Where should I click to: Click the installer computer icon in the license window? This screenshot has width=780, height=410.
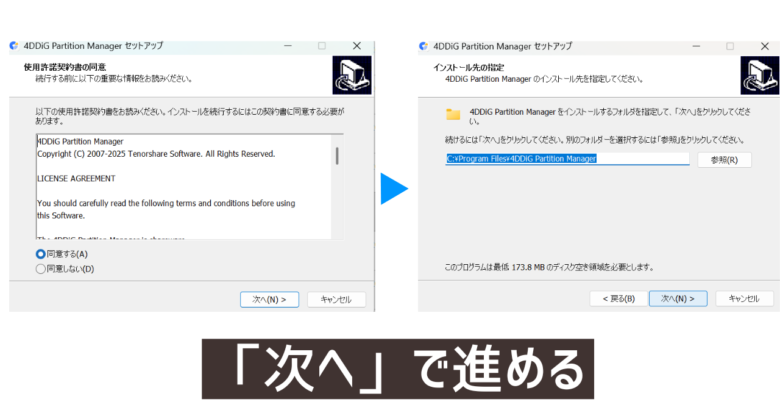pyautogui.click(x=352, y=75)
